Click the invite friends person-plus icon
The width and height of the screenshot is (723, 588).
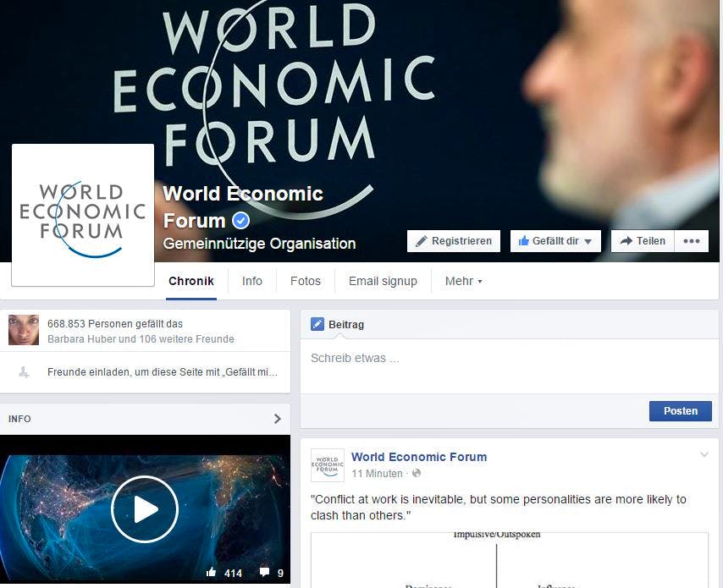[24, 372]
